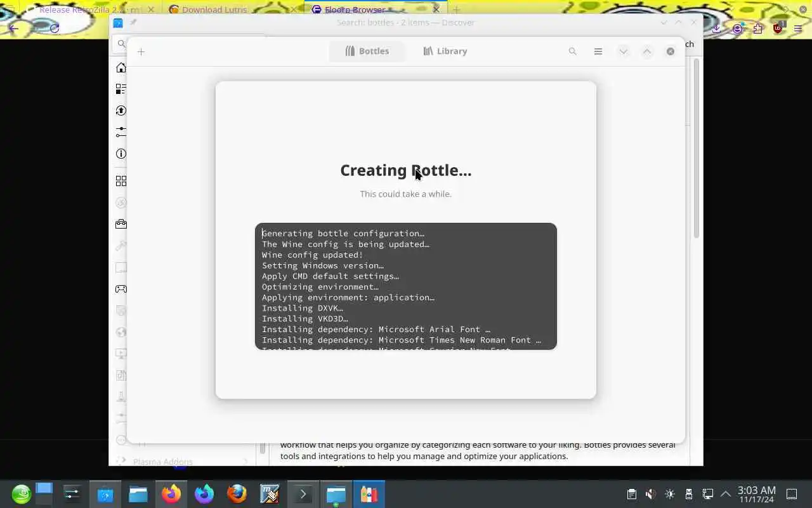Image resolution: width=812 pixels, height=508 pixels.
Task: Click the Discover search field magnifier
Action: pos(121,44)
